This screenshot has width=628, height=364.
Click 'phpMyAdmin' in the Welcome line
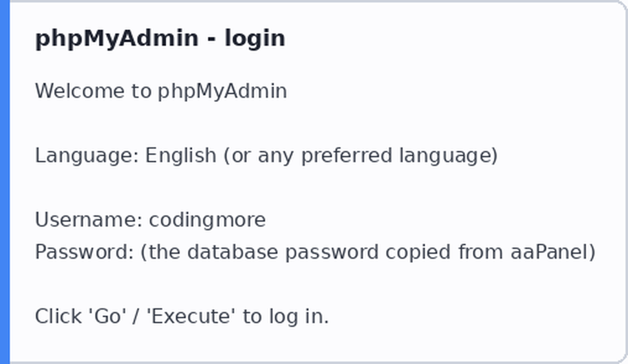click(222, 92)
